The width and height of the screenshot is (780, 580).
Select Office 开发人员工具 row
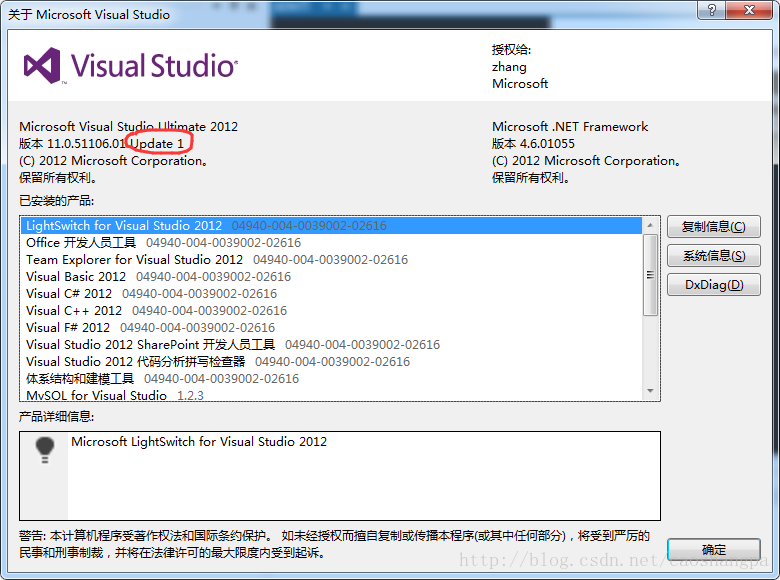point(331,243)
